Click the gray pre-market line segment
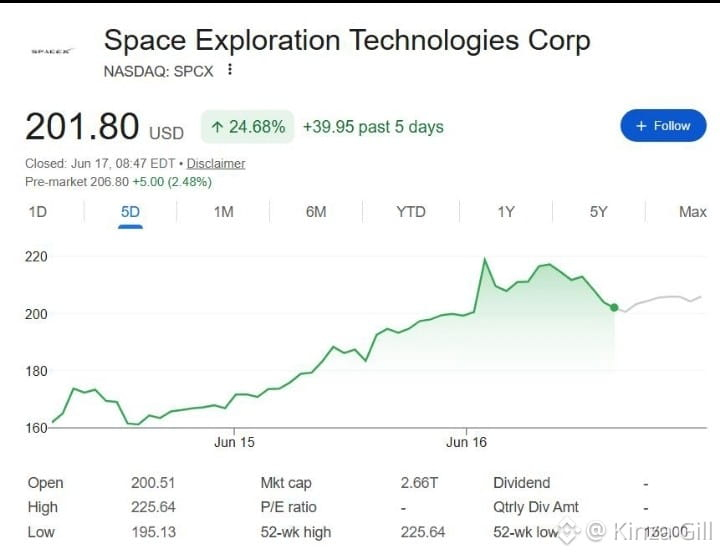Viewport: 720px width, 556px height. [659, 303]
